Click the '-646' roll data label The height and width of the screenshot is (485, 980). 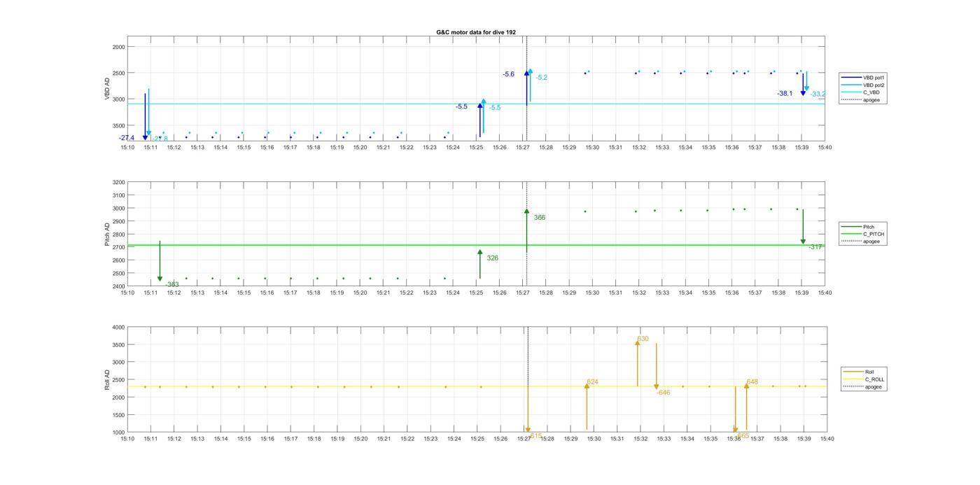click(664, 393)
